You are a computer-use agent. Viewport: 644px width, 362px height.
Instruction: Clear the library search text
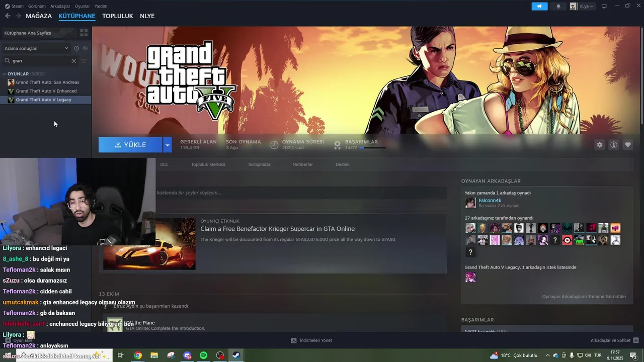coord(73,61)
